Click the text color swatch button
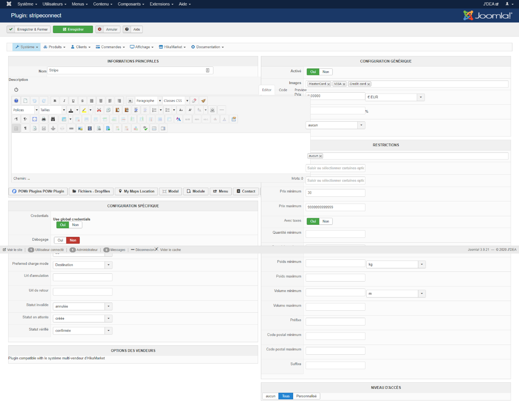519x420 pixels. pos(71,110)
